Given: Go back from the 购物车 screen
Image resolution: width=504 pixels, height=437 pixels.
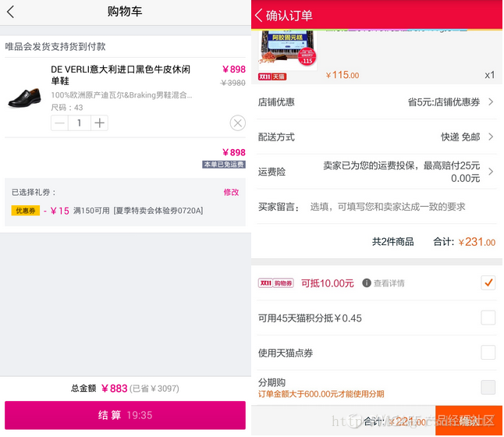Looking at the screenshot, I should tap(11, 12).
